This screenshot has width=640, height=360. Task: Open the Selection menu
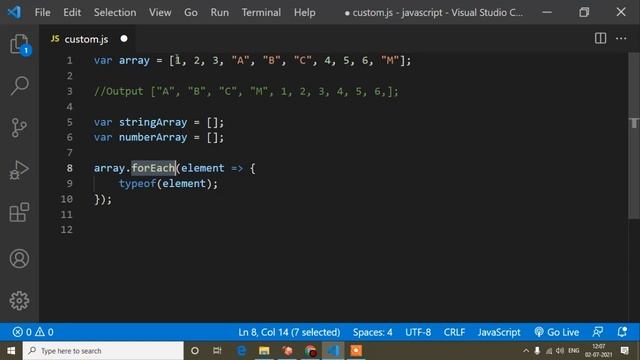[115, 12]
